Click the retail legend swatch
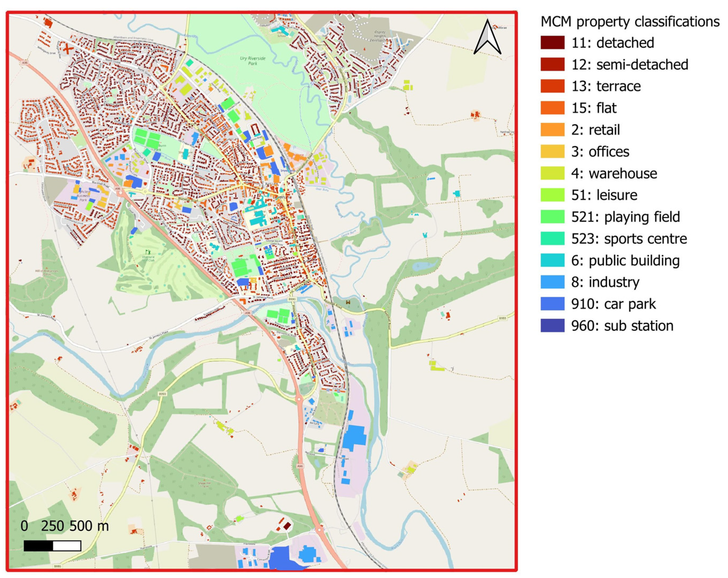This screenshot has height=578, width=728. [552, 130]
